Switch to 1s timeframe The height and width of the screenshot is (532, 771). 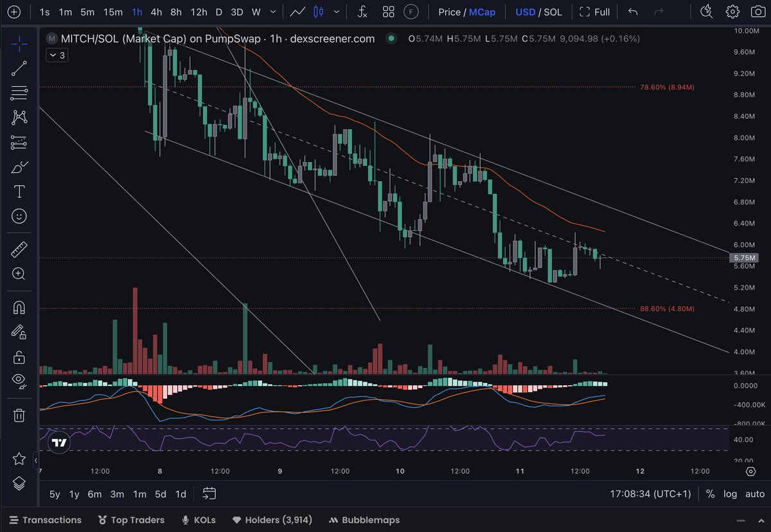44,12
